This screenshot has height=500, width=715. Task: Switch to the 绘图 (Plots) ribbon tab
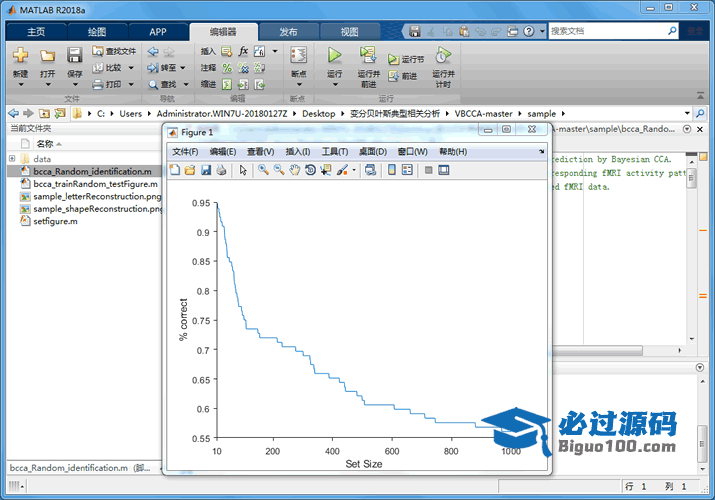tap(97, 32)
